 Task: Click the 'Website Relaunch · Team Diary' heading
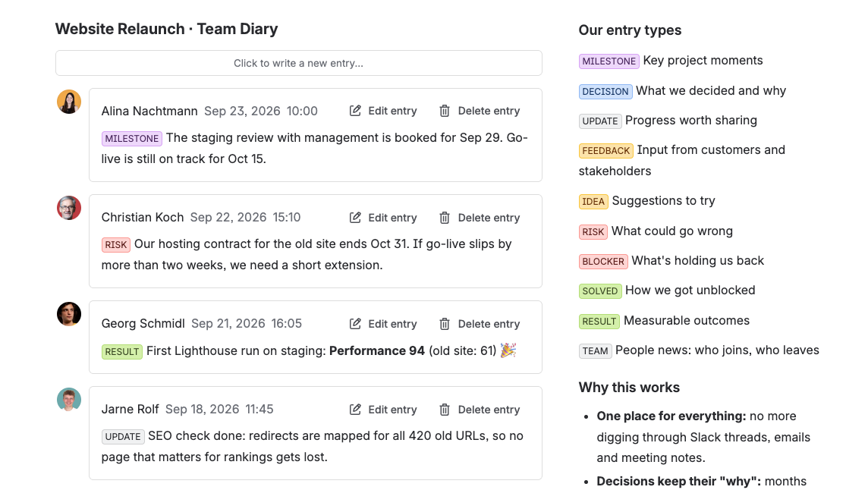coord(167,29)
